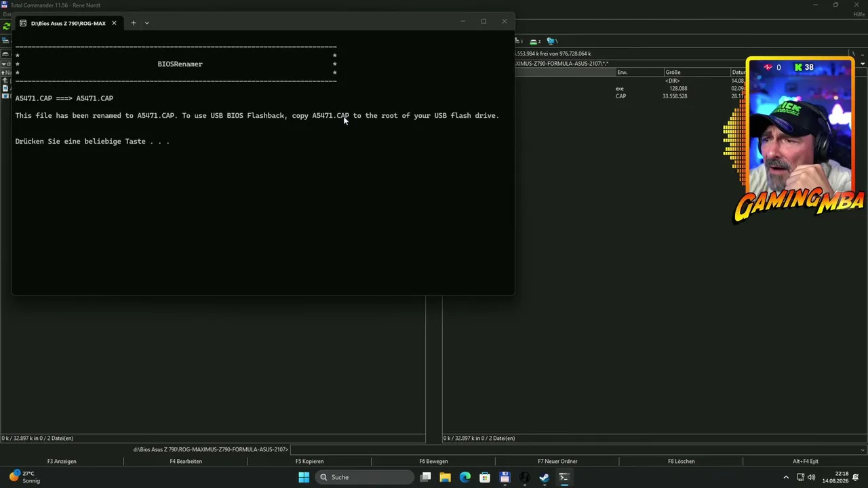Open volume control in system tray
This screenshot has height=488, width=868.
[x=812, y=477]
